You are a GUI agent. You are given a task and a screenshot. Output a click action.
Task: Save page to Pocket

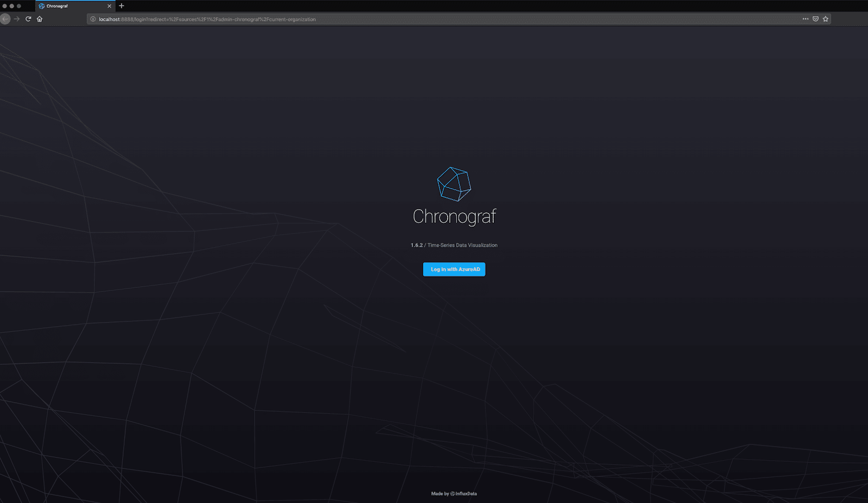(815, 19)
